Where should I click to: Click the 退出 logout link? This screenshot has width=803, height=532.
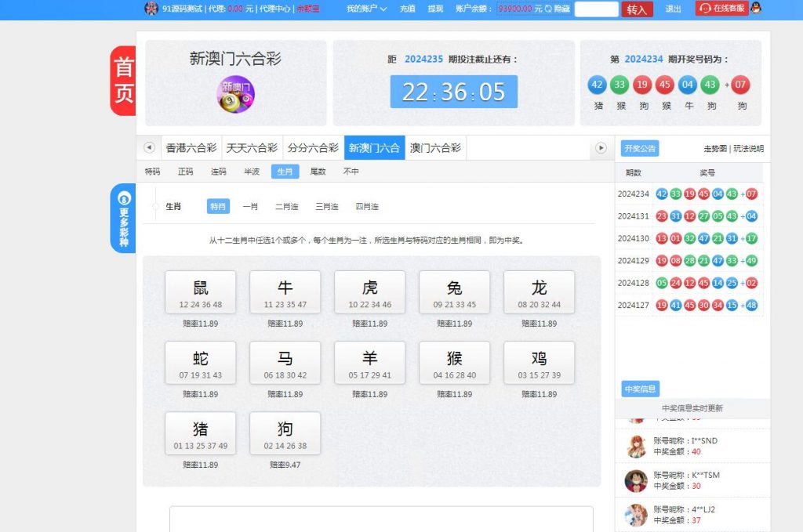tap(673, 9)
